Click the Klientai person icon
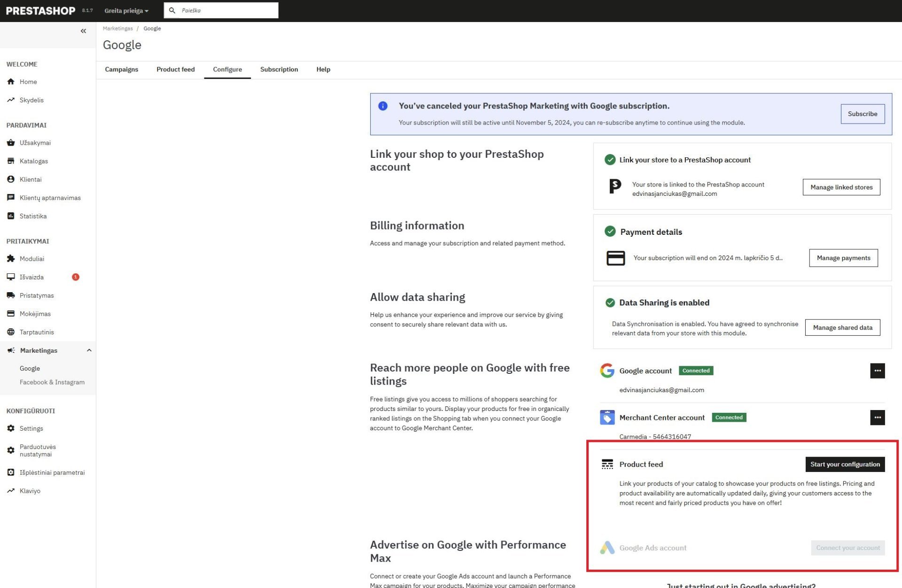 (11, 179)
